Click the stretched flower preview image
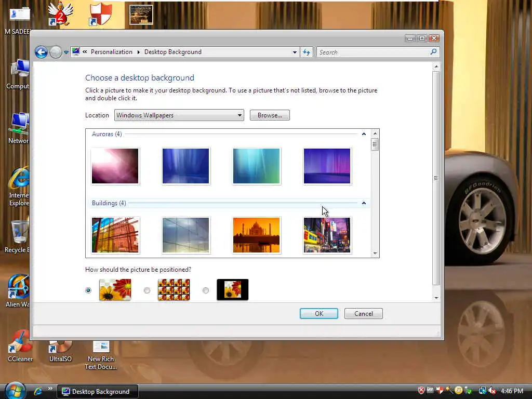This screenshot has width=532, height=399. [x=115, y=290]
